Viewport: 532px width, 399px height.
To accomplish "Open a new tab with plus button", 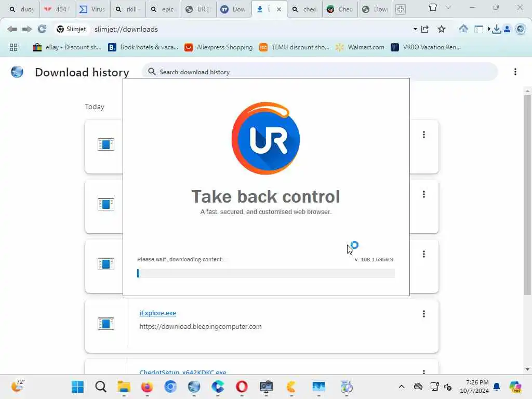I will tap(401, 9).
